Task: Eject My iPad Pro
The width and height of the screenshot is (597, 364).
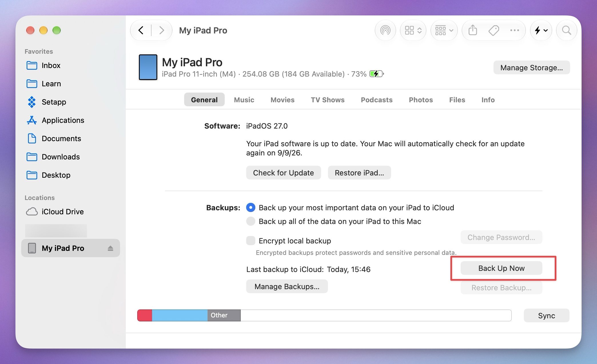Action: tap(110, 248)
